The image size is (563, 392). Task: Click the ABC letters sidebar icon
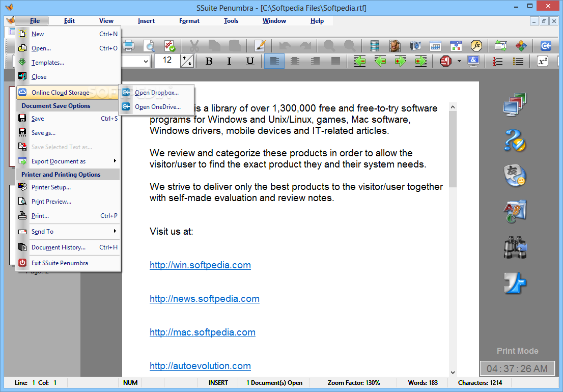(x=515, y=211)
